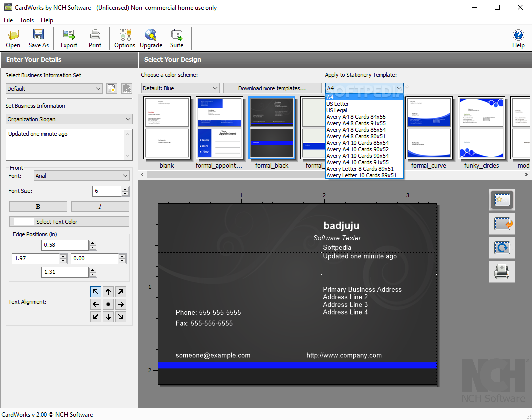This screenshot has height=420, width=532.
Task: Click the print card icon beside preview
Action: (x=502, y=272)
